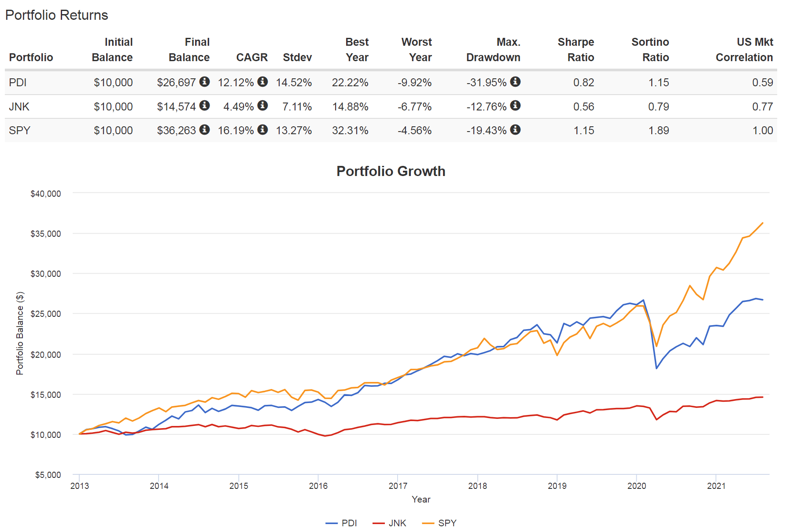Click the Portfolio Growth chart title
786x532 pixels.
(x=391, y=171)
